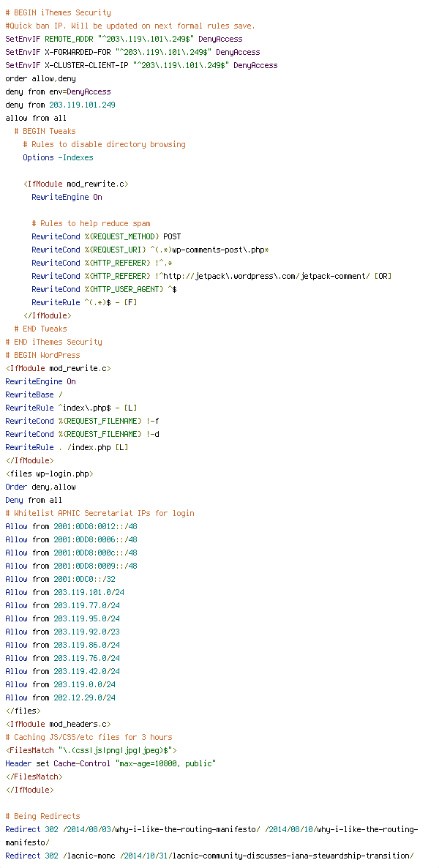Click the 'Redirect 302 /lacnic-monc' line
Viewport: 439px width, 868px height.
click(209, 856)
